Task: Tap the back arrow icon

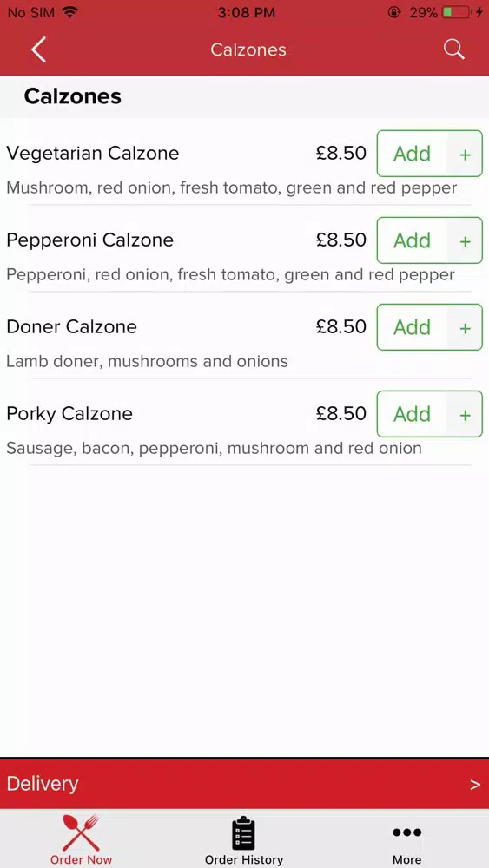Action: pyautogui.click(x=38, y=49)
